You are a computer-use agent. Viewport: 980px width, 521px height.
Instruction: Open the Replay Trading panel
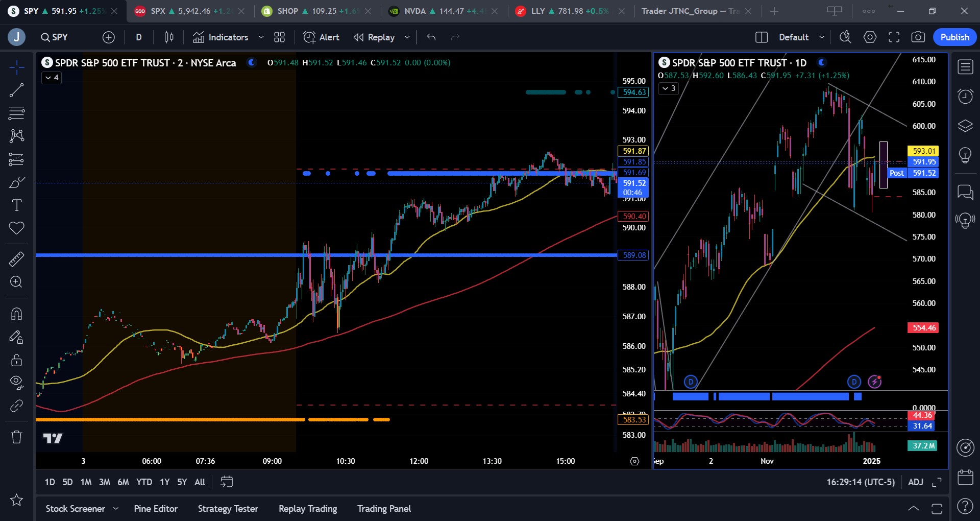(308, 509)
